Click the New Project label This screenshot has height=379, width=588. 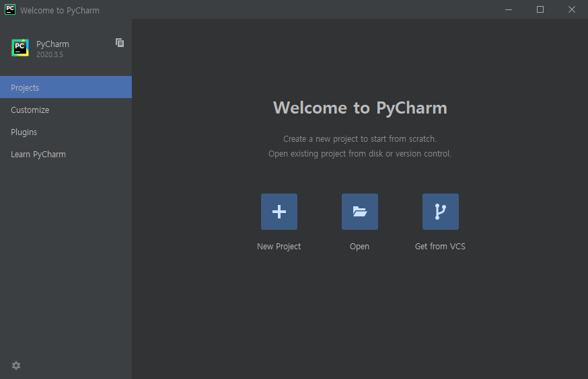coord(279,247)
